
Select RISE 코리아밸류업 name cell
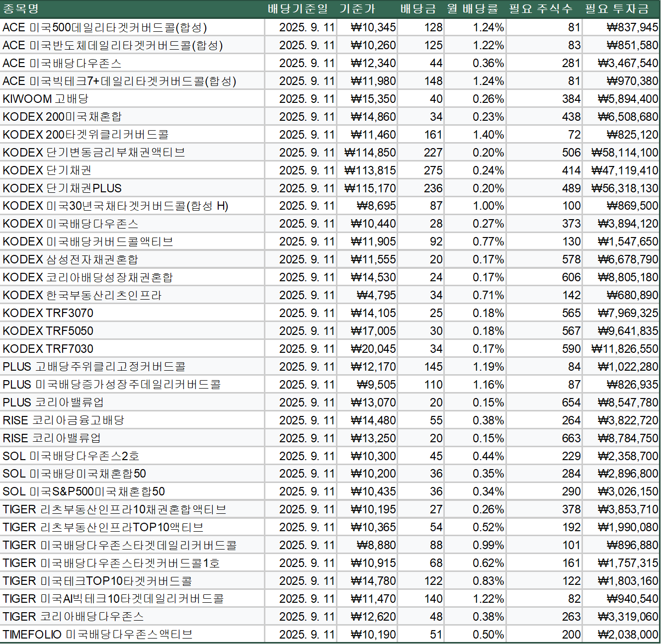click(x=132, y=438)
